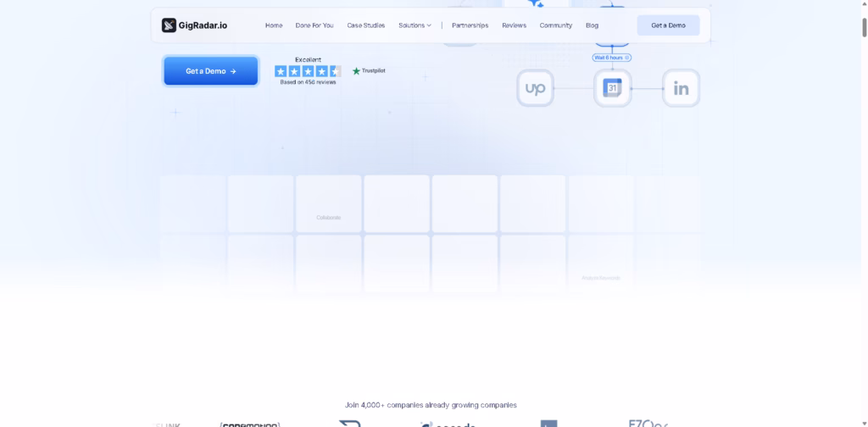The height and width of the screenshot is (427, 868).
Task: Click the Analyze Keywords tile
Action: pos(601,264)
